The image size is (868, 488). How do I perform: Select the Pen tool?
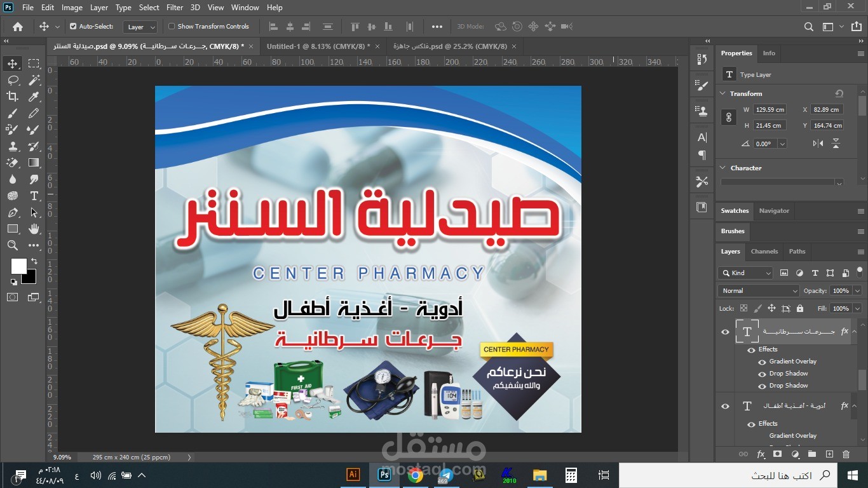pos(12,212)
